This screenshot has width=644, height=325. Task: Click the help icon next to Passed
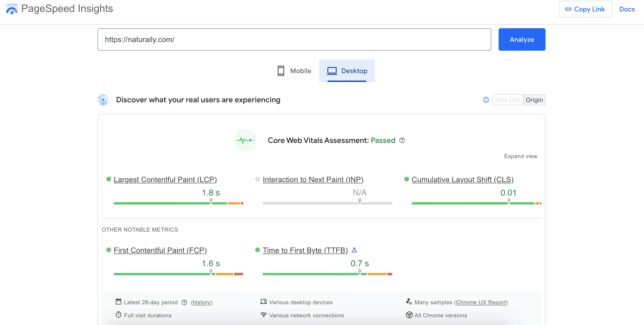(402, 140)
